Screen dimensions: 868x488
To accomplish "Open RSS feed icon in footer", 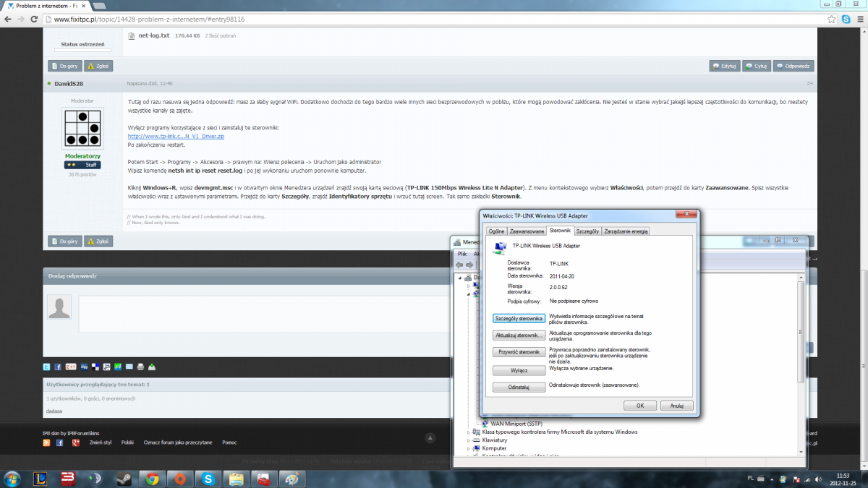I will point(47,442).
